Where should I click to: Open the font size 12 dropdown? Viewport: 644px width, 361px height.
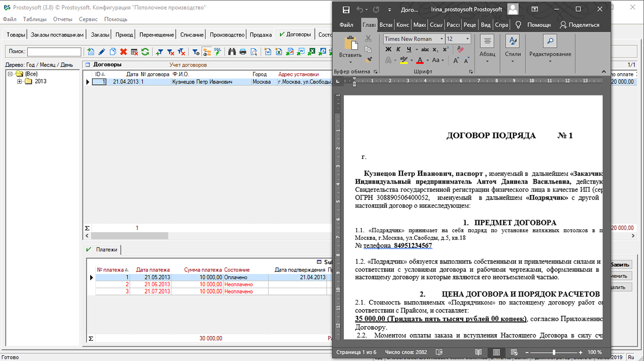point(468,39)
